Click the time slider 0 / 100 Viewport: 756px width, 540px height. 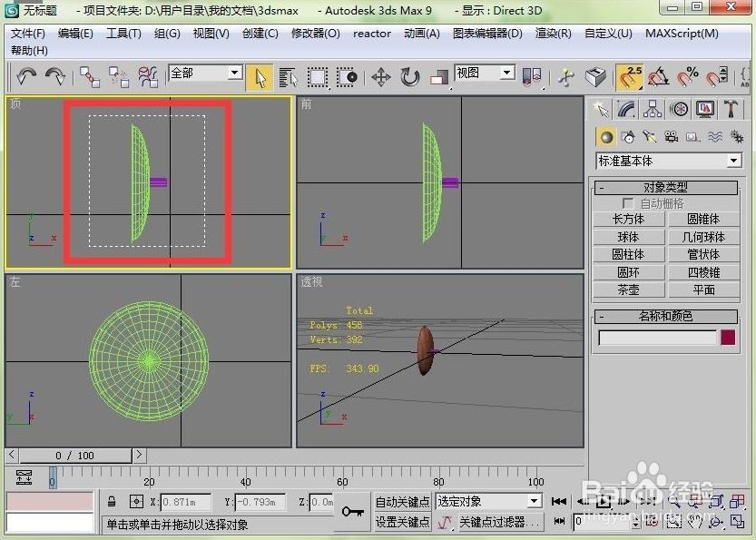click(74, 456)
